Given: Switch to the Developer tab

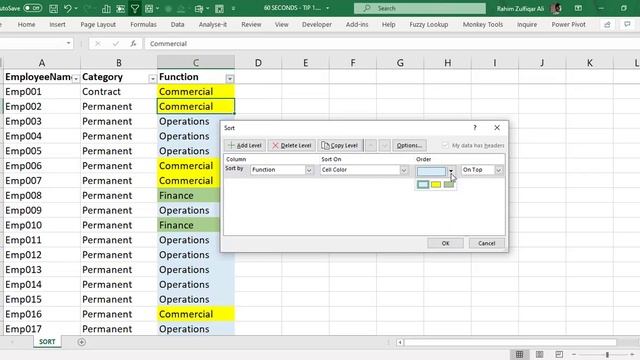Looking at the screenshot, I should click(x=317, y=24).
